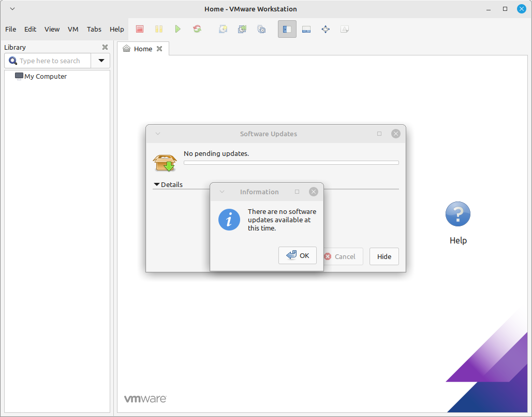Click the blue info icon in dialog
532x417 pixels.
pyautogui.click(x=229, y=220)
